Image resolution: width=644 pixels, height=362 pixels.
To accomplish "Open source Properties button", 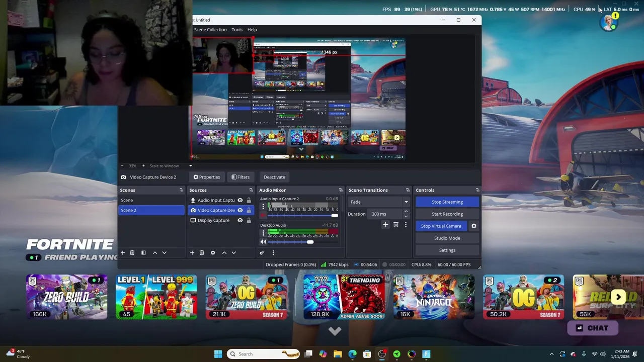I will tap(207, 177).
